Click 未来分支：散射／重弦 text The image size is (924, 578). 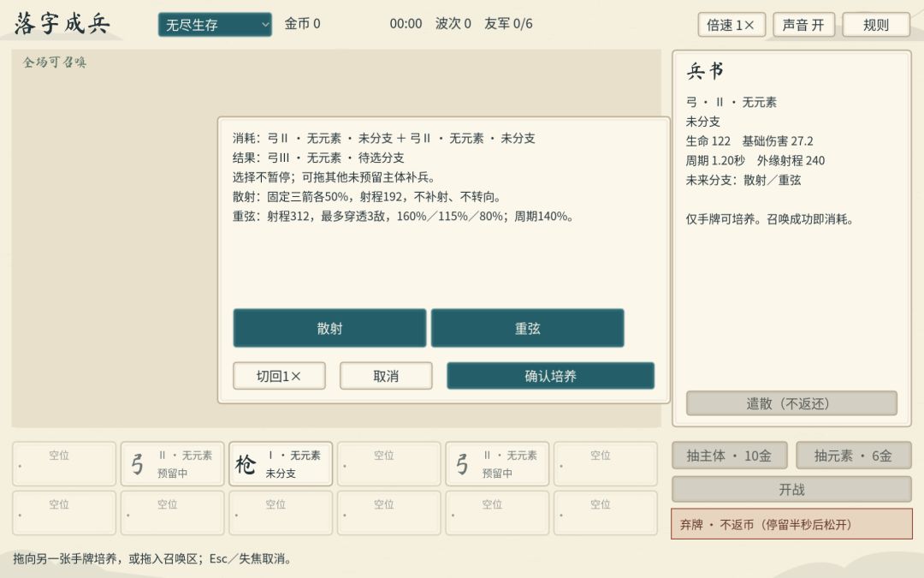(x=743, y=180)
